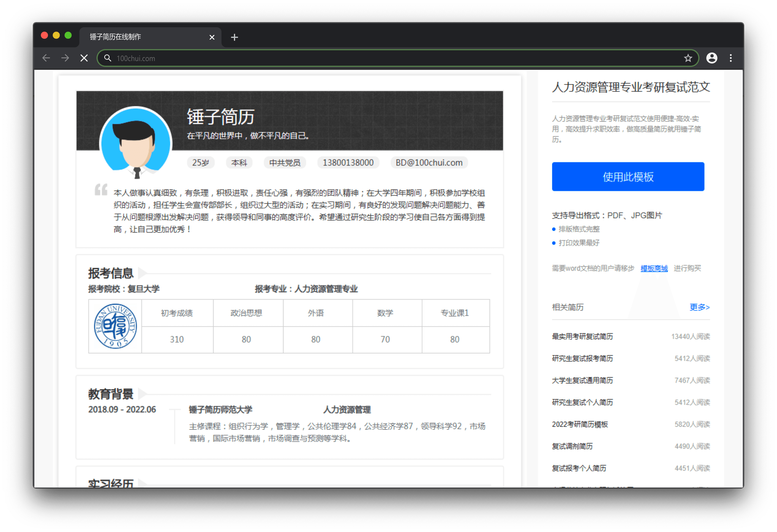Click the email BD@100chui.com
Screen dimensions: 777x532
429,163
